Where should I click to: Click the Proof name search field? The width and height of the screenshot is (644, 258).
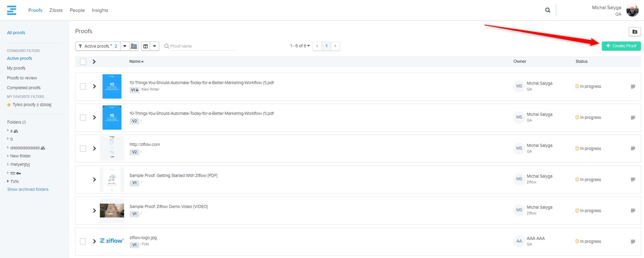(202, 46)
